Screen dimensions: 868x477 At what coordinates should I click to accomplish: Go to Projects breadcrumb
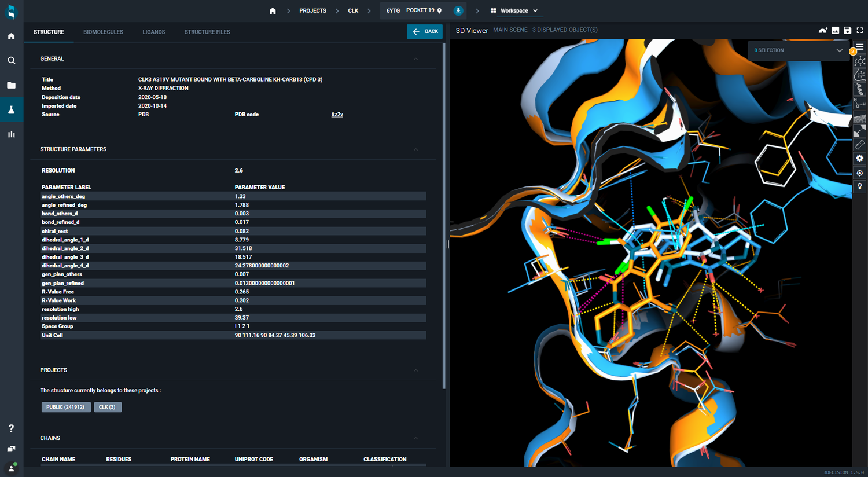pyautogui.click(x=312, y=10)
